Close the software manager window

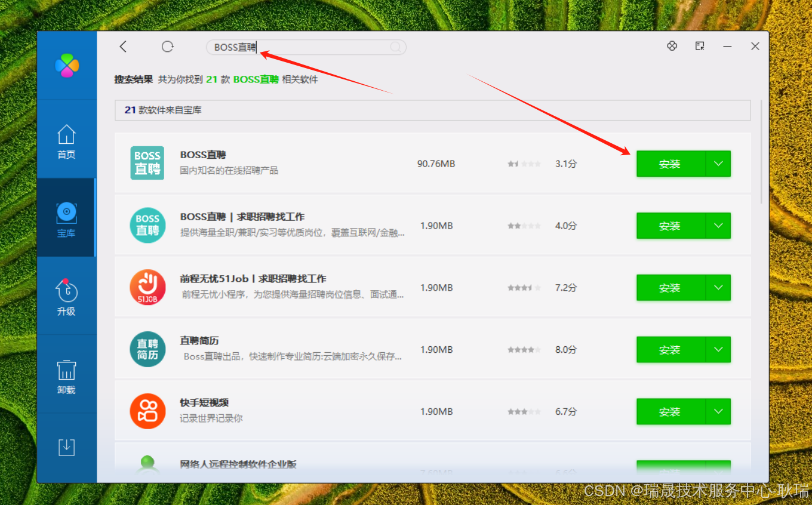click(x=755, y=46)
